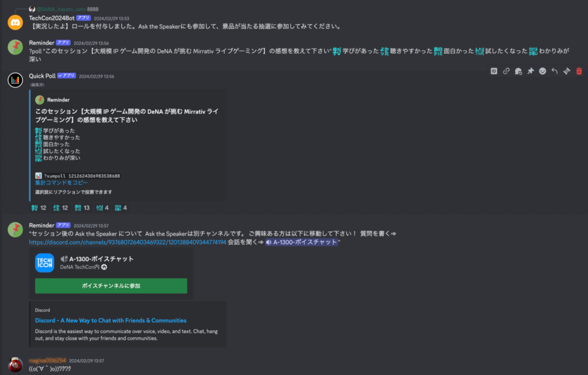Click the 選択肢にリアクションで投票できます footer text

click(x=74, y=192)
